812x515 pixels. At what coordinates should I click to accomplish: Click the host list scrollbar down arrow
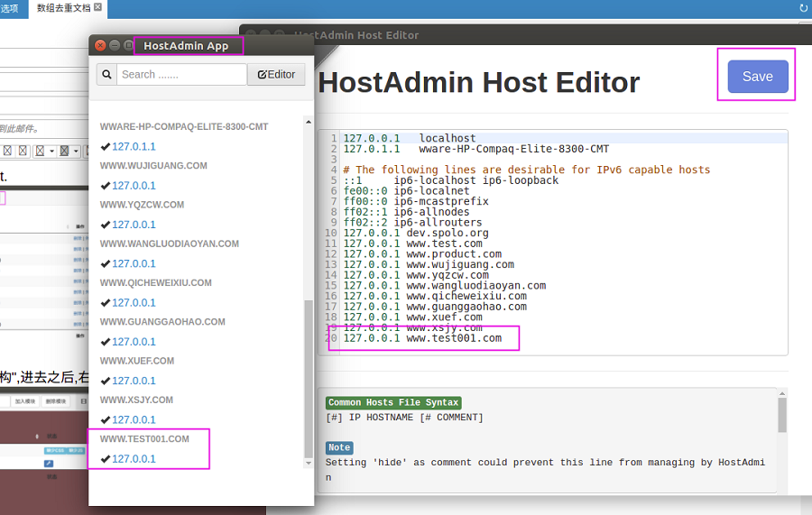(309, 464)
